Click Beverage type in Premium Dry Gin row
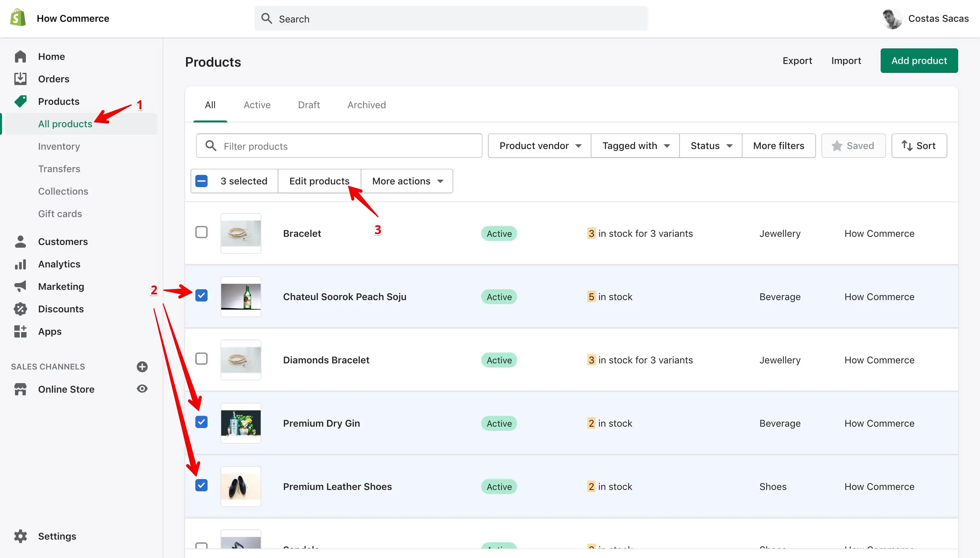 pos(780,423)
